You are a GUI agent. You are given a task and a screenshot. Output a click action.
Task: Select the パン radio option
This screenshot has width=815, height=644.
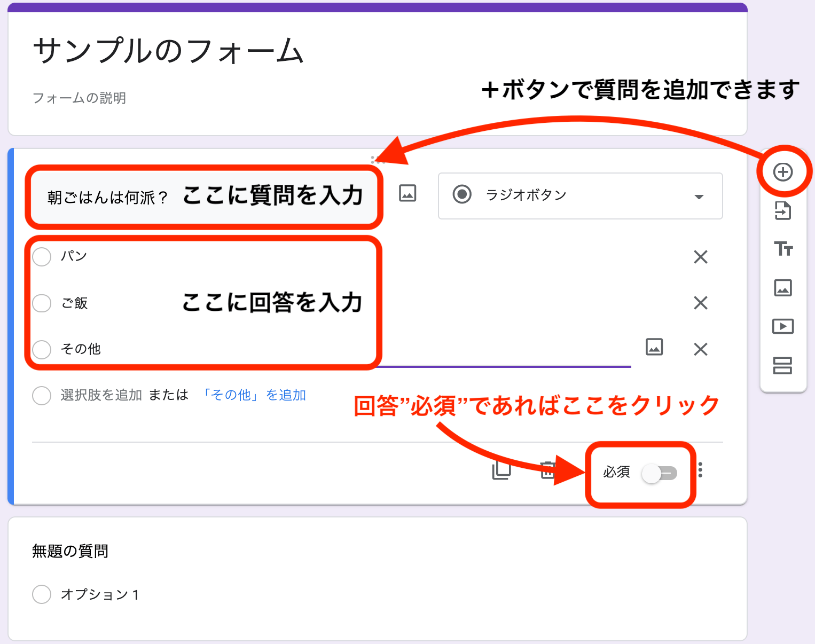pos(41,256)
